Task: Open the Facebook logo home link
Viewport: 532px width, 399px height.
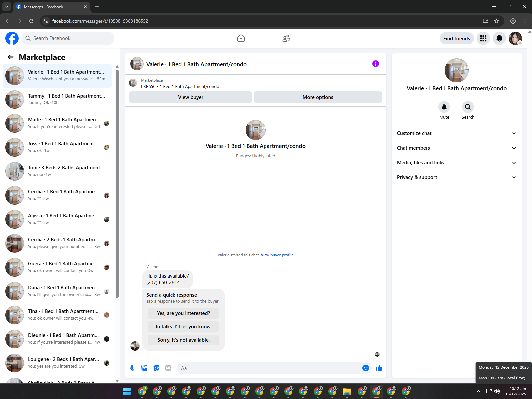Action: coord(12,38)
